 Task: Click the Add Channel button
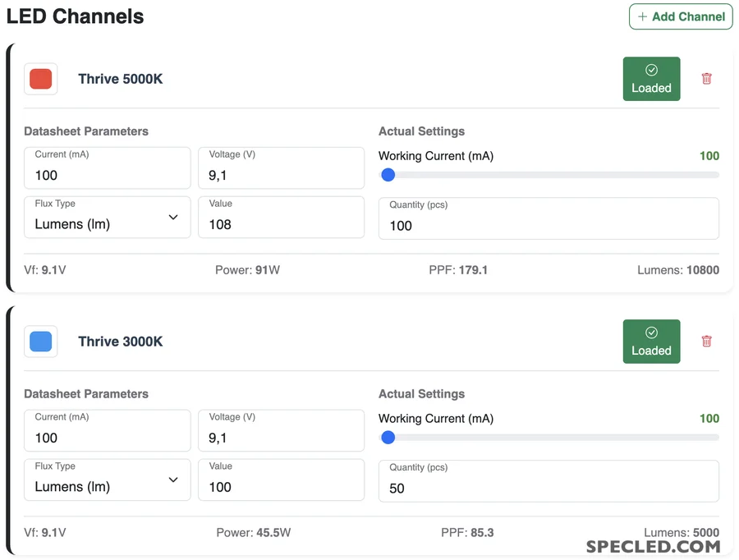681,16
